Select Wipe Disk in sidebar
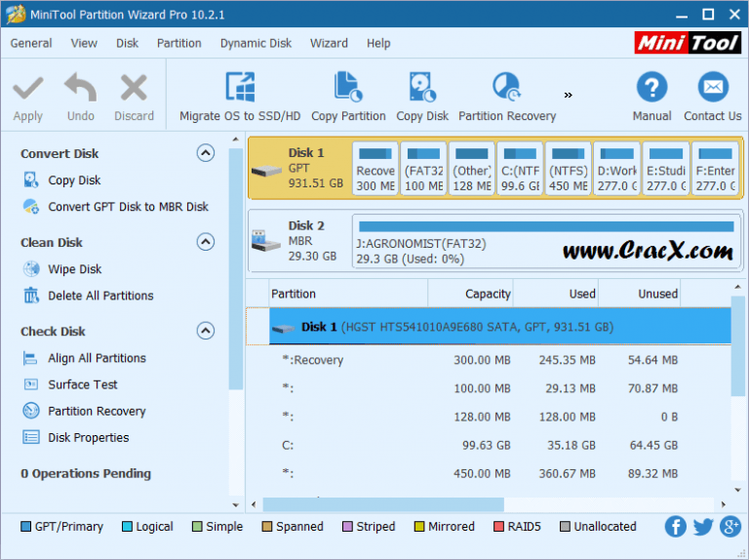 pos(74,269)
